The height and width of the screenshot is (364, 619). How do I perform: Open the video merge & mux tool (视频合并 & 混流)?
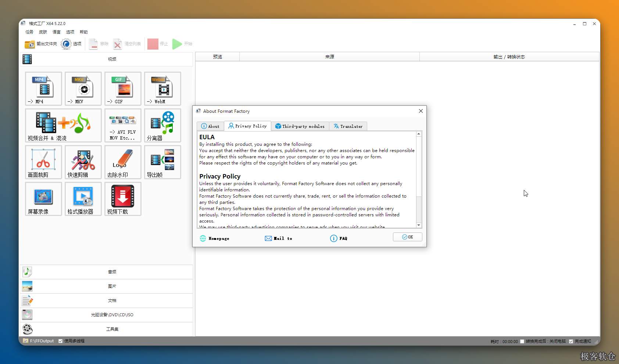coord(63,125)
